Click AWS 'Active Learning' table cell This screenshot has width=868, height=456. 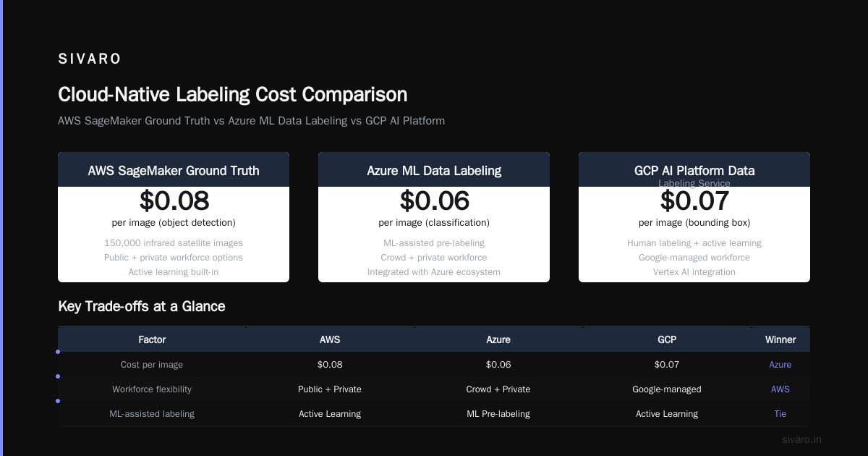pyautogui.click(x=330, y=414)
